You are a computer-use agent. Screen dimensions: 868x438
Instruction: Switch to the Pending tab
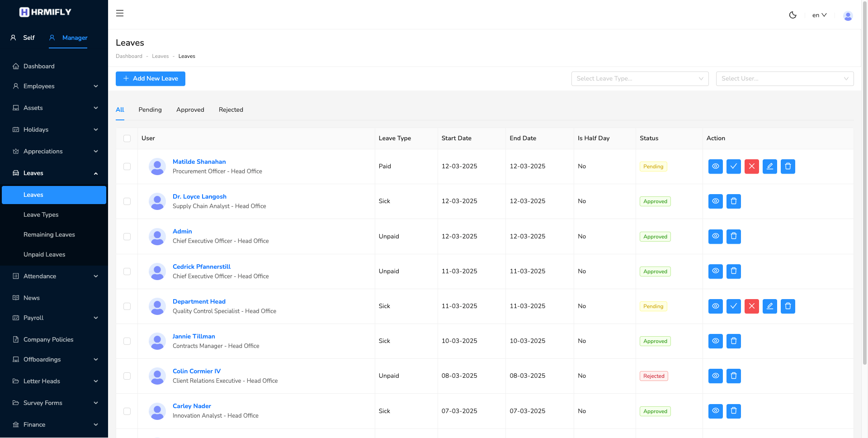(150, 109)
